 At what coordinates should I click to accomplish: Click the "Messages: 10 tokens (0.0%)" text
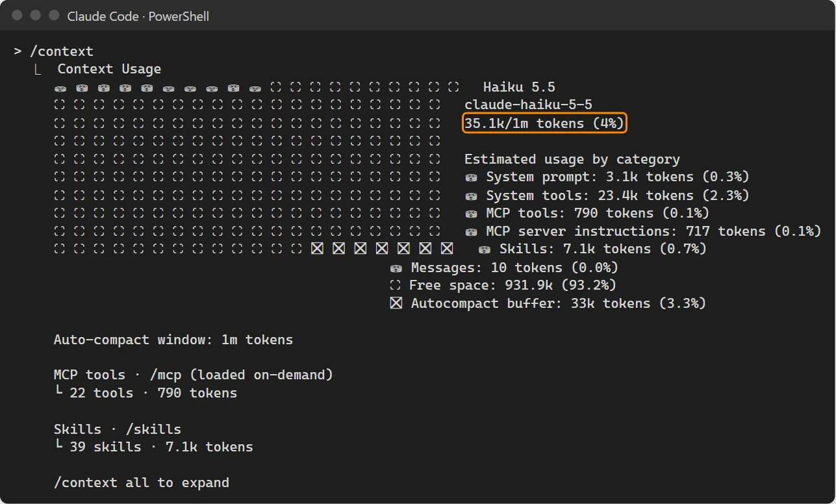tap(514, 268)
